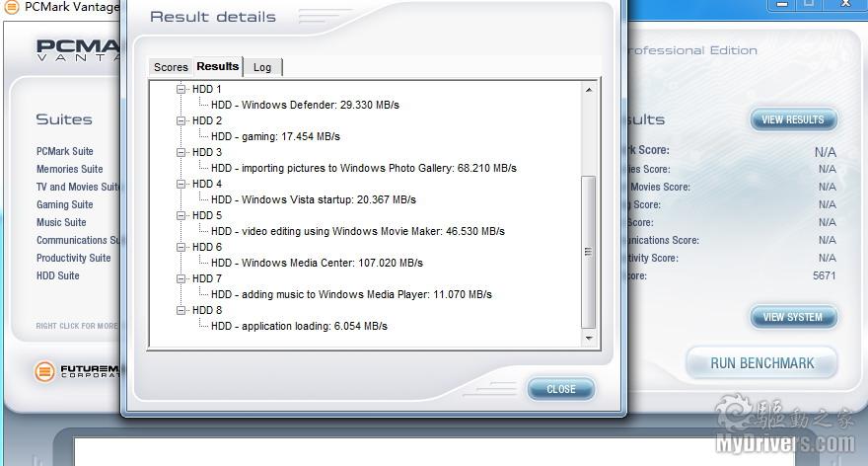Select the HDD gaming result entry

(x=275, y=136)
